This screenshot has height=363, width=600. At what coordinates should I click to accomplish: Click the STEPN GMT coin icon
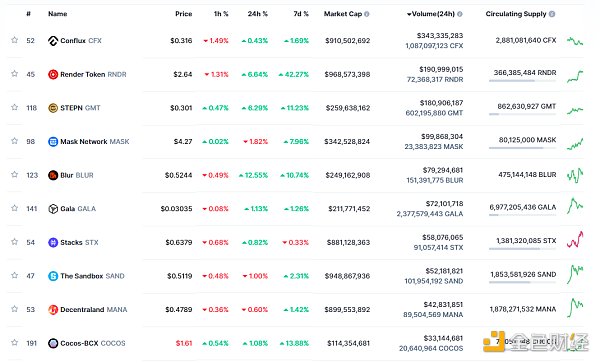click(x=53, y=108)
